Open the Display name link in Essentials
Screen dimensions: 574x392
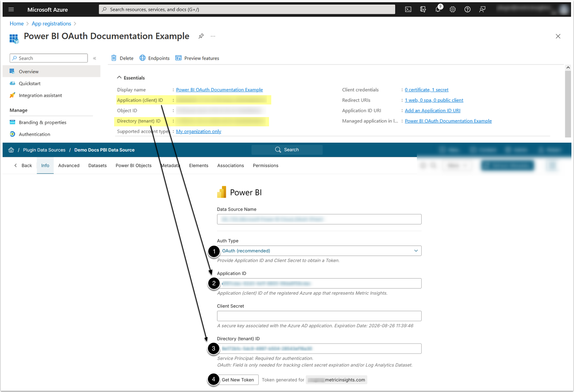(x=219, y=90)
